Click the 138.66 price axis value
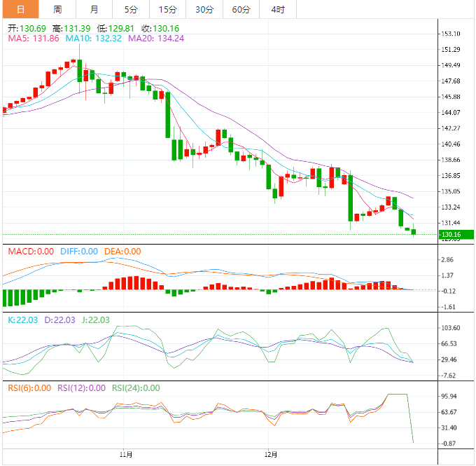The width and height of the screenshot is (476, 466). [x=451, y=160]
